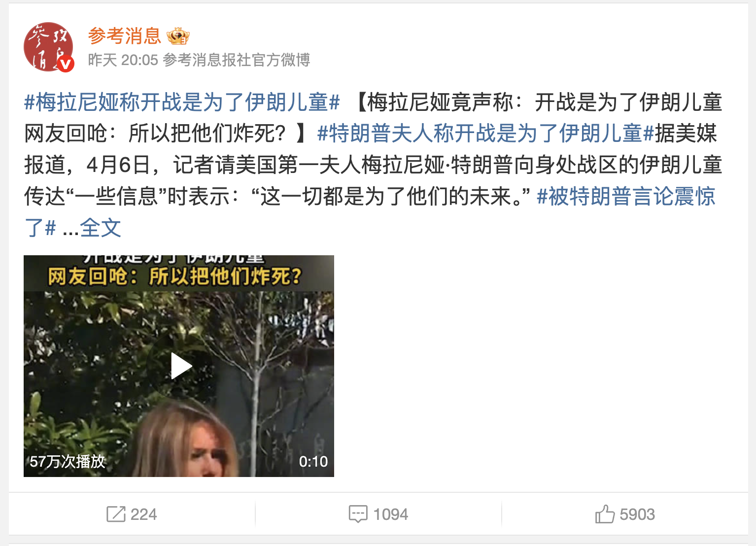Screen dimensions: 756x546
Task: Click the 参考消息 profile avatar
Action: click(48, 47)
